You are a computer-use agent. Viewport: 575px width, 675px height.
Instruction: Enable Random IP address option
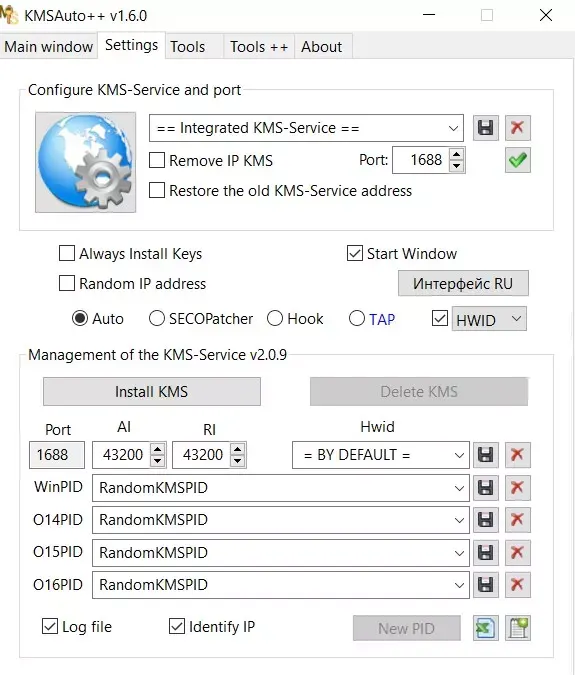(x=67, y=284)
